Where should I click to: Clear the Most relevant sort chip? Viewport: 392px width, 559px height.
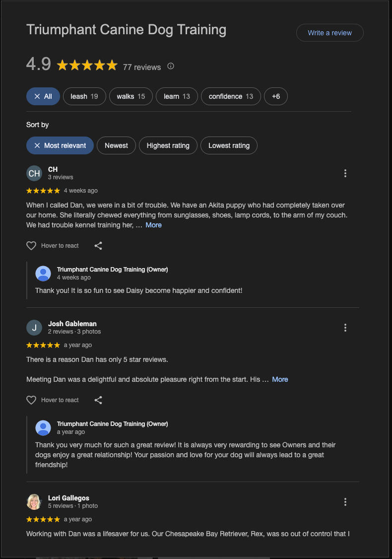pyautogui.click(x=60, y=145)
